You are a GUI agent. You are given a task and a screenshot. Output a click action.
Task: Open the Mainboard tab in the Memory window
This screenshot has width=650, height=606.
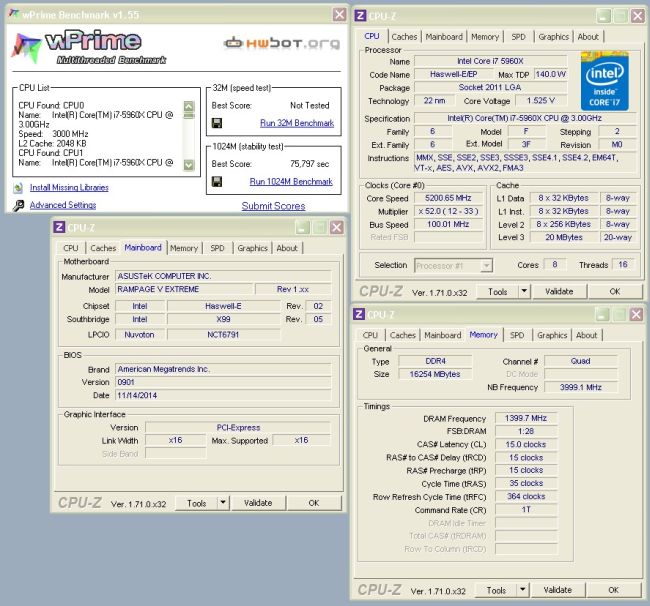tap(442, 335)
